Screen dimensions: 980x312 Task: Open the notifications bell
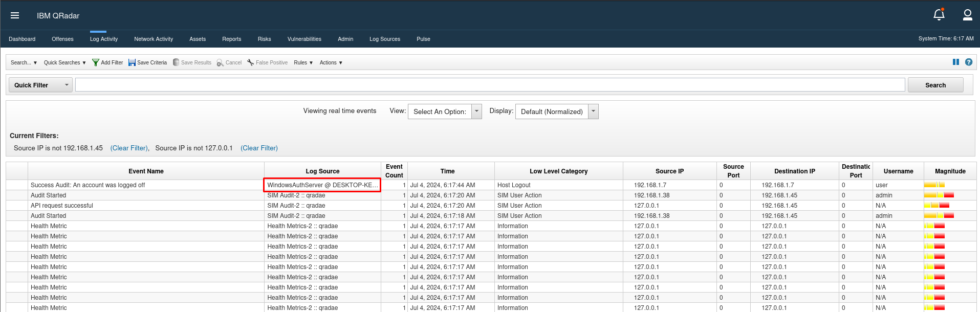939,15
